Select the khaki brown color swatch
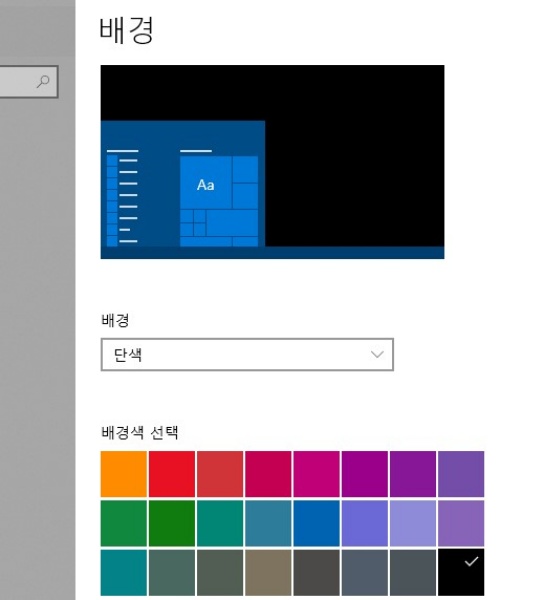544x600 pixels. [268, 572]
